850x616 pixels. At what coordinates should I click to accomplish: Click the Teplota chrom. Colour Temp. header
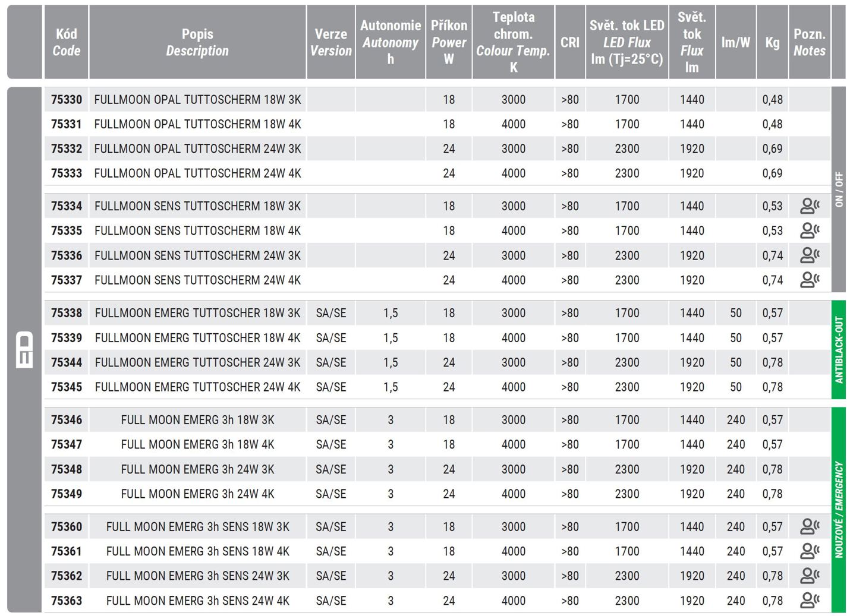[x=514, y=42]
